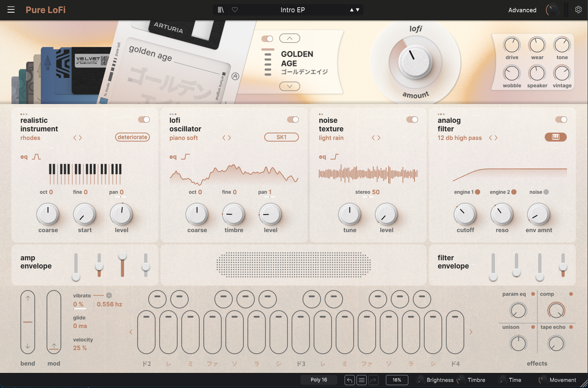The height and width of the screenshot is (388, 588).
Task: Select previous lofi type with up chevron
Action: [290, 38]
